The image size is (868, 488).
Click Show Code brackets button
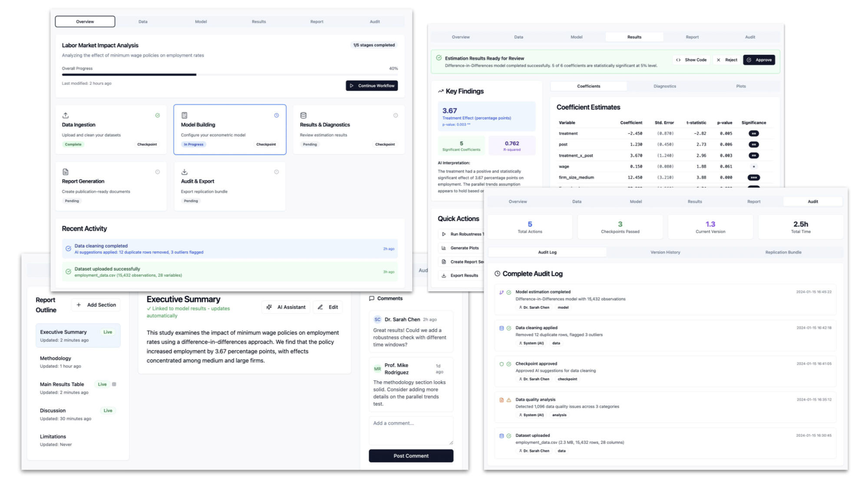[x=691, y=60]
